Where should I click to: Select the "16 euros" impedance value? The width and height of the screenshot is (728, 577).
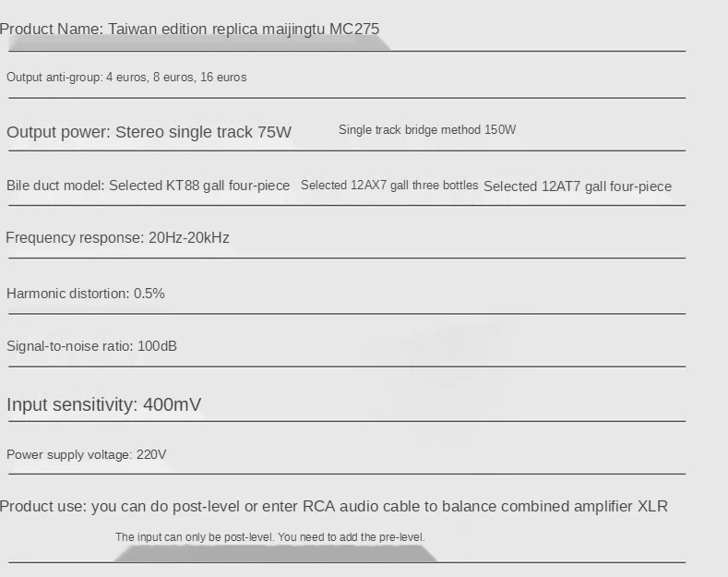[223, 78]
